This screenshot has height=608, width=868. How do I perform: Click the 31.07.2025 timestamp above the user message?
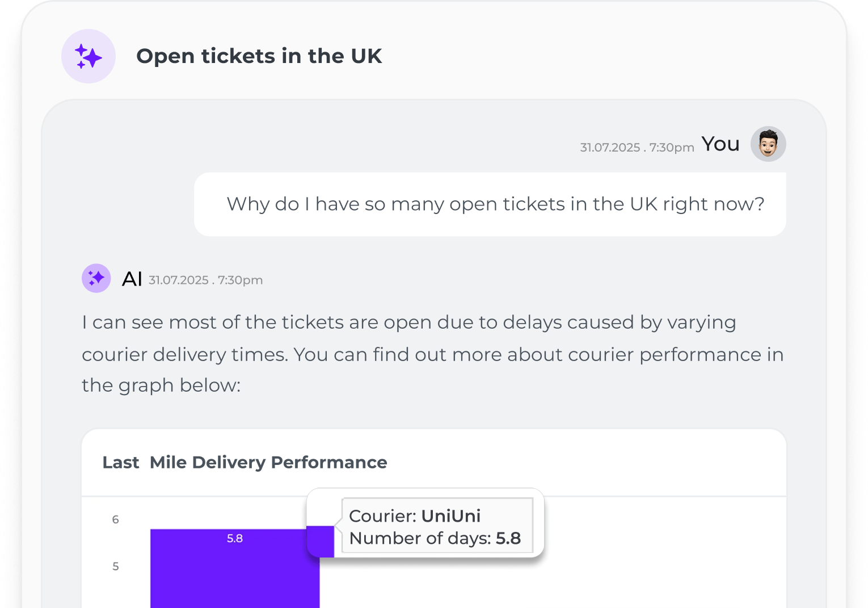[x=636, y=147]
